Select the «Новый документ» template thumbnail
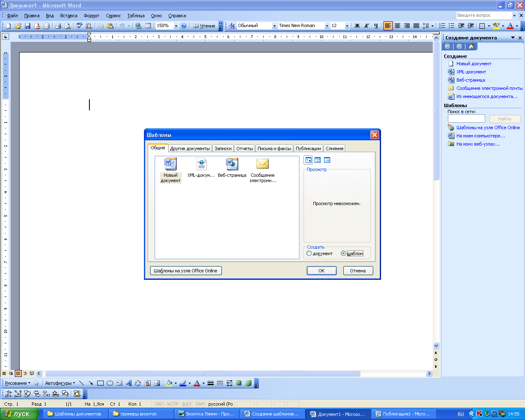The width and height of the screenshot is (525, 420). [170, 170]
